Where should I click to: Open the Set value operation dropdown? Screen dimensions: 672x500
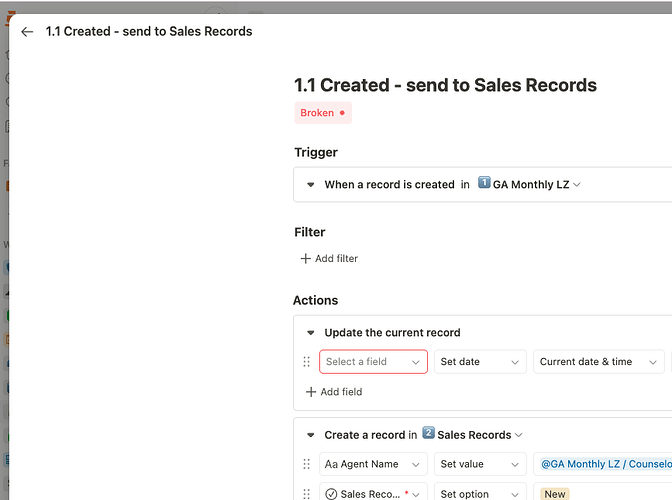[x=480, y=464]
